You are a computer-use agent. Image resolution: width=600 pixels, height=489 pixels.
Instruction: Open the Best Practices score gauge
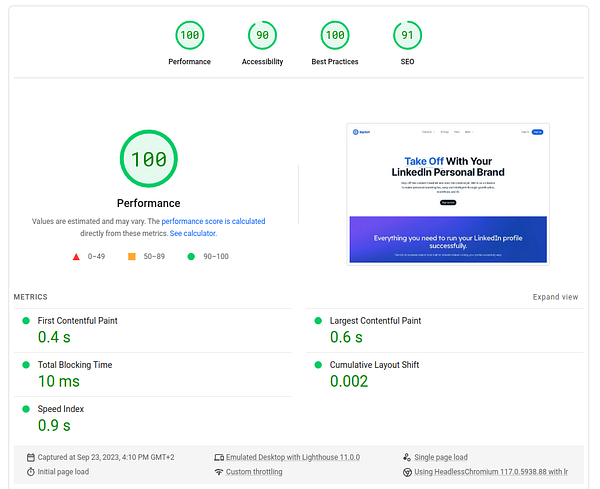point(334,36)
